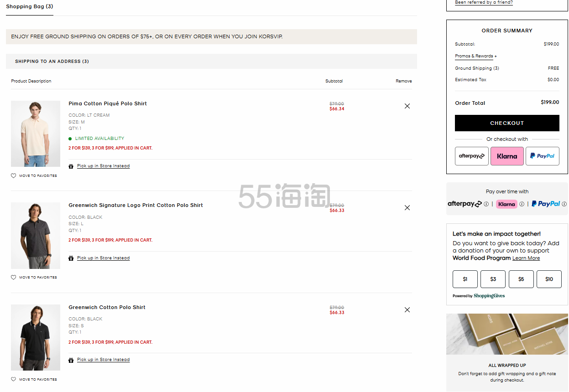Image resolution: width=569 pixels, height=392 pixels.
Task: Move Signature Logo Print polo to favorites
Action: tap(38, 278)
